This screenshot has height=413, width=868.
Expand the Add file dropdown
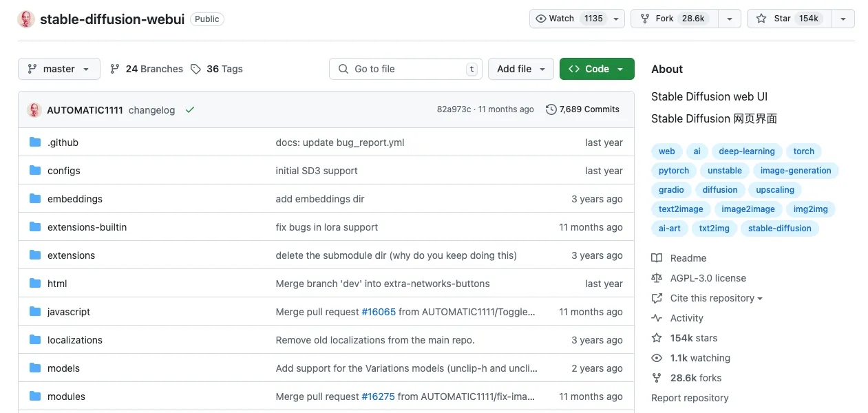pyautogui.click(x=521, y=69)
